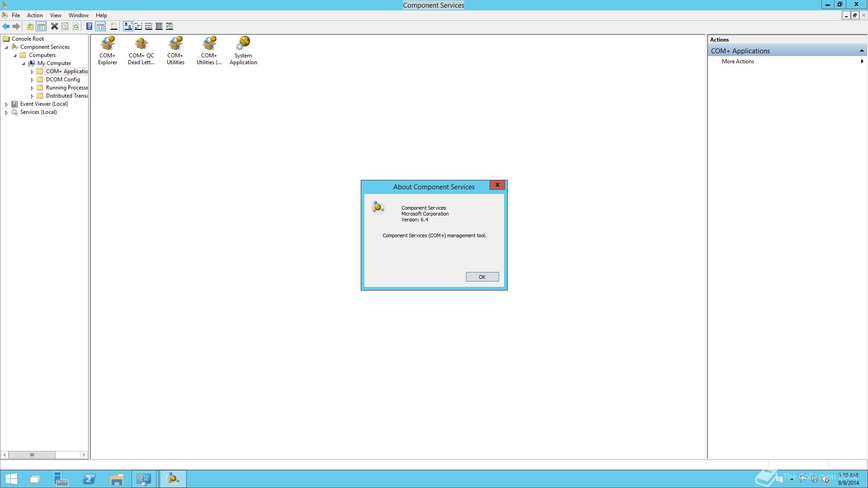Image resolution: width=868 pixels, height=488 pixels.
Task: Expand the COM+ Applications tree node
Action: coord(32,72)
